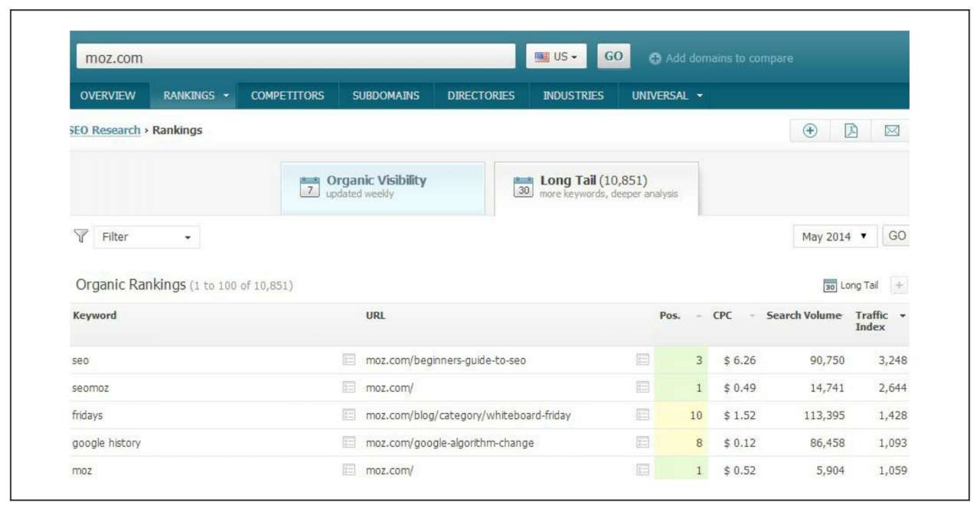Open the URL details icon for whiteboard-friday row
The image size is (980, 508).
tap(643, 415)
